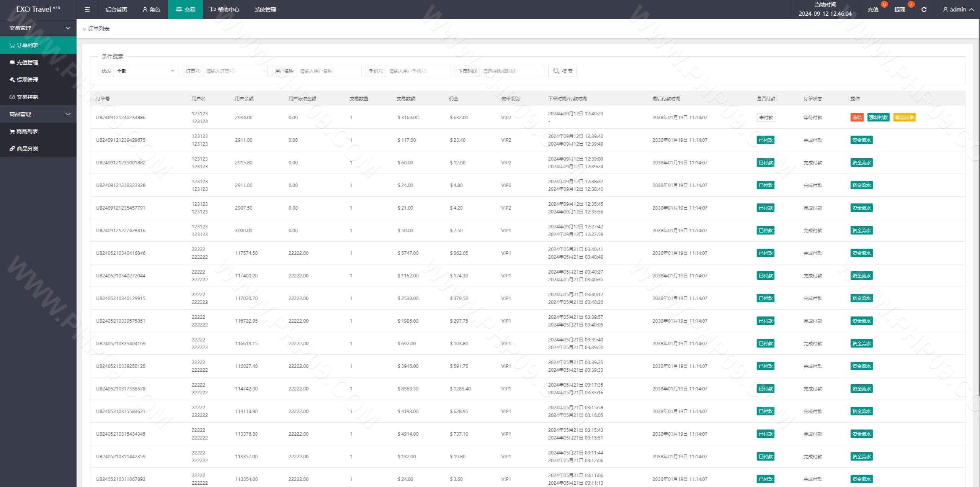Switch to the 帮助中心 top menu
This screenshot has height=487, width=980.
[x=225, y=10]
